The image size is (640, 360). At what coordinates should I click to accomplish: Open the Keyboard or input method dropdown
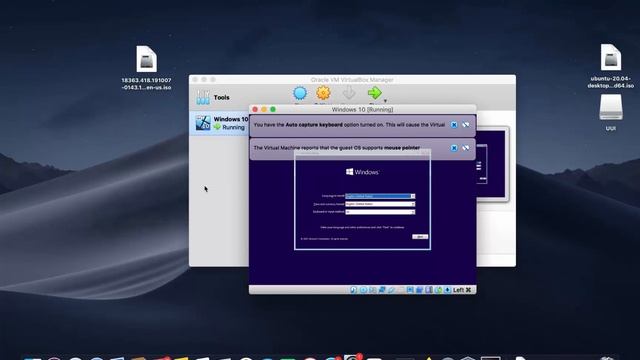380,212
